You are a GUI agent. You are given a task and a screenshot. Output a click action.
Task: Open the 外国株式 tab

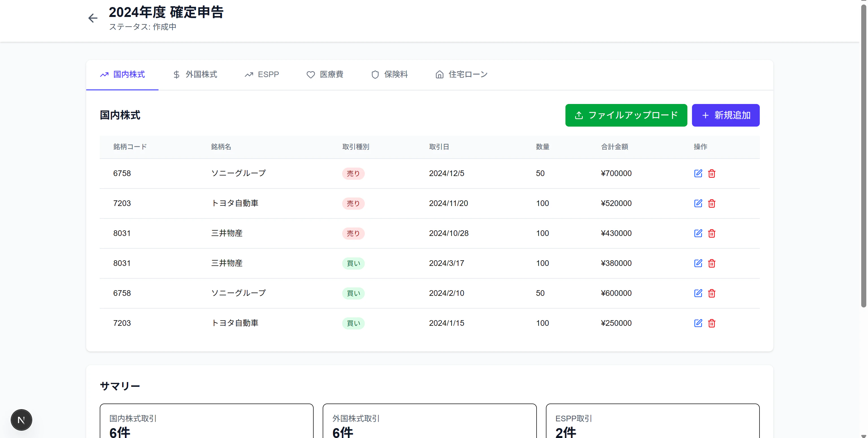coord(195,75)
